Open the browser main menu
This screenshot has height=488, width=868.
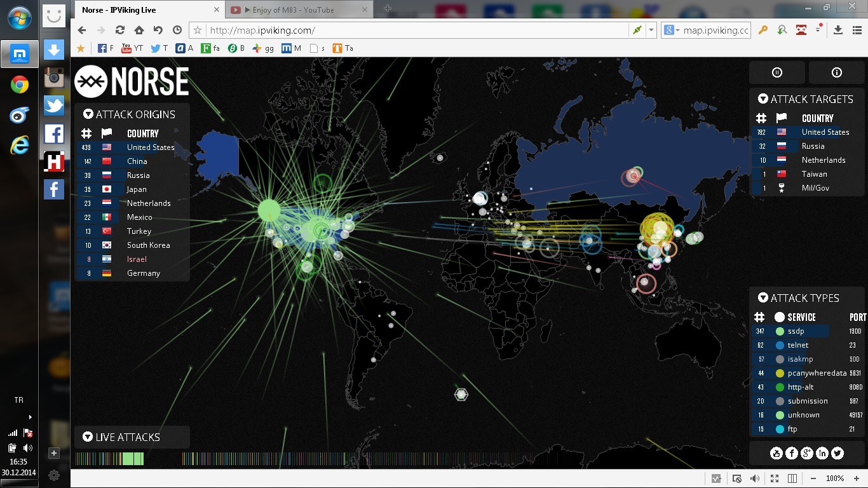pos(857,30)
